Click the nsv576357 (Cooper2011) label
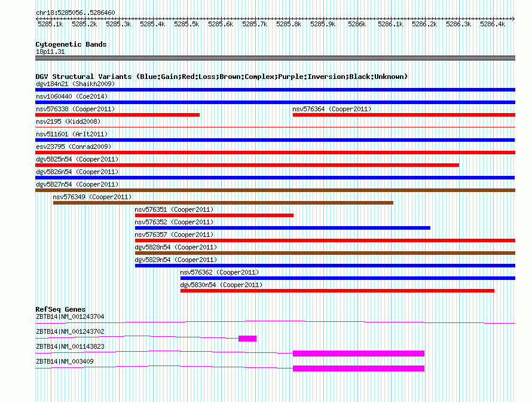The height and width of the screenshot is (402, 532). click(x=174, y=234)
